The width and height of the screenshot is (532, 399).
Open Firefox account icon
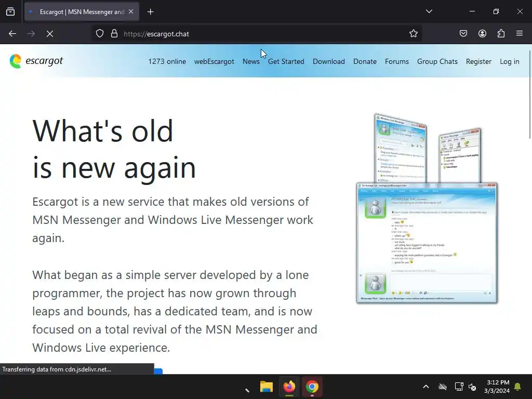point(482,34)
